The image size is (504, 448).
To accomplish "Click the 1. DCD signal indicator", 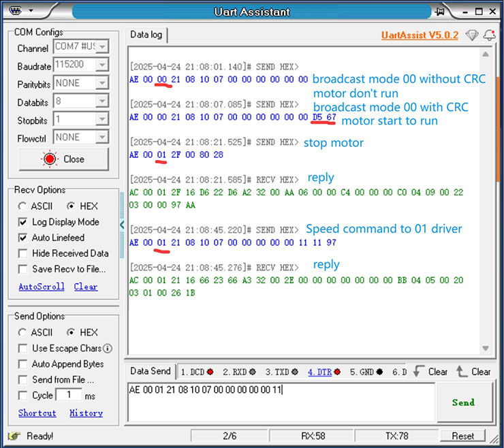I will [197, 372].
